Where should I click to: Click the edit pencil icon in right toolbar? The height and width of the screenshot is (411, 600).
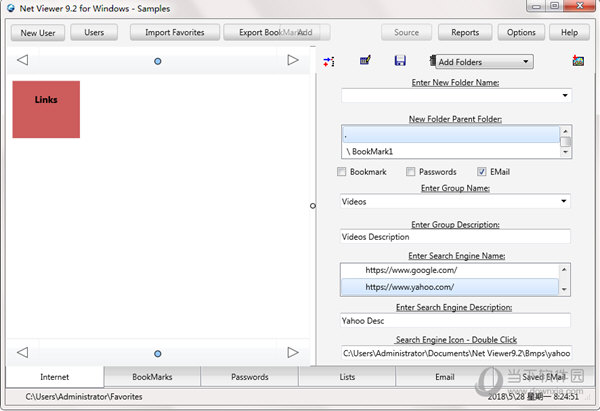point(365,60)
